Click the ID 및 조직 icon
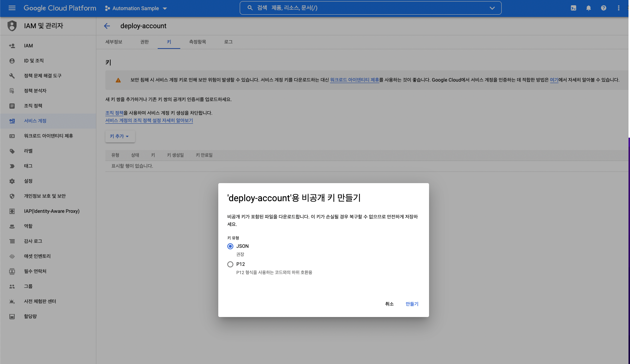 coord(12,61)
